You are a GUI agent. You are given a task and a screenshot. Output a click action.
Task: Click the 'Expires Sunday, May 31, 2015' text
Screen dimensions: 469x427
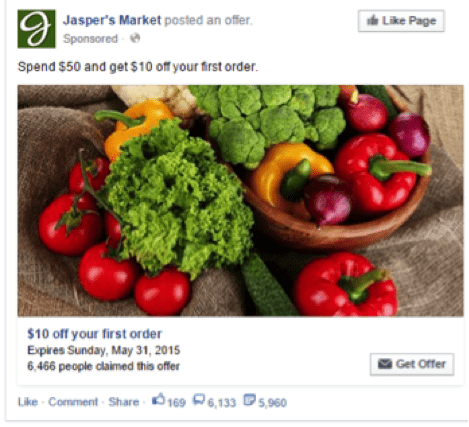tap(104, 350)
